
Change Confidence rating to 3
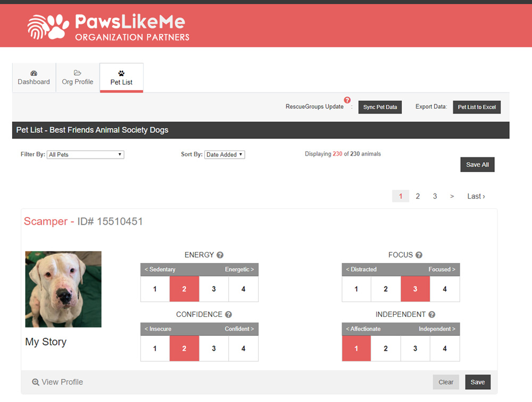(x=213, y=348)
